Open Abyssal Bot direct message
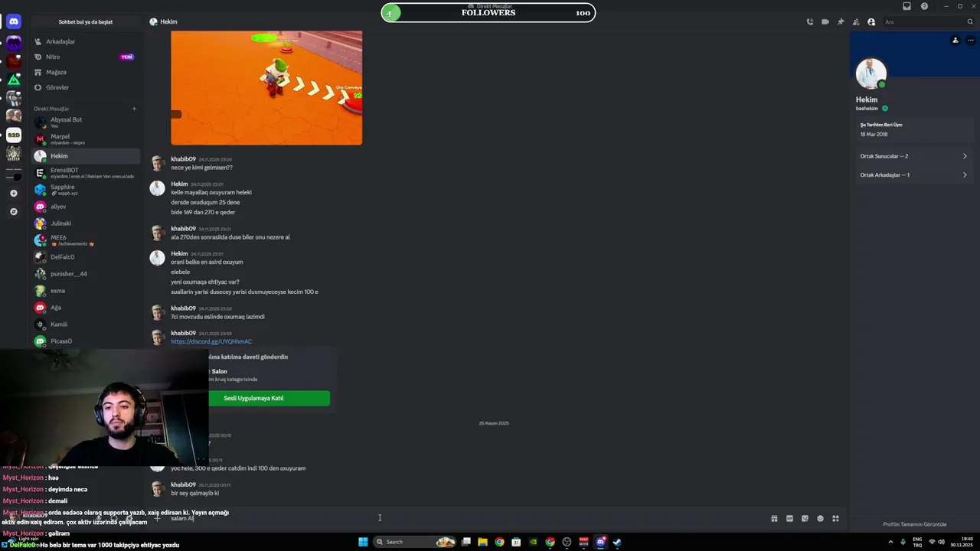The width and height of the screenshot is (980, 551). [x=86, y=122]
